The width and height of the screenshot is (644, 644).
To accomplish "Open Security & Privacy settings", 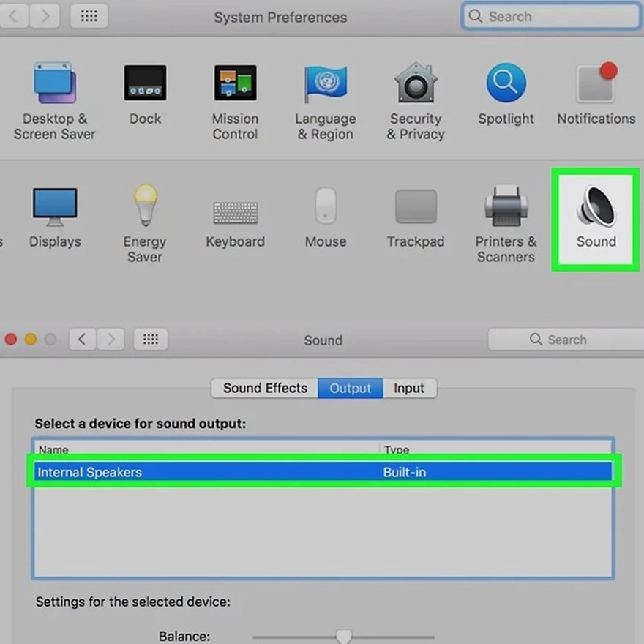I will click(415, 82).
